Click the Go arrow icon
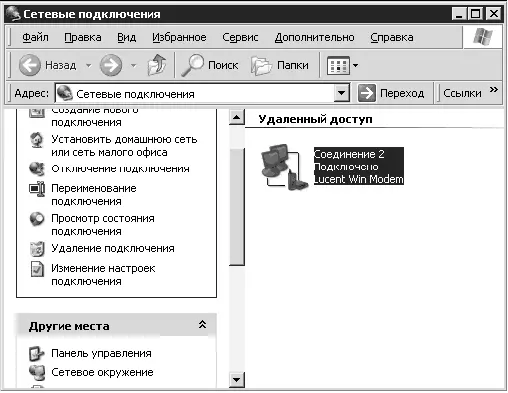This screenshot has width=508, height=393. tap(366, 93)
